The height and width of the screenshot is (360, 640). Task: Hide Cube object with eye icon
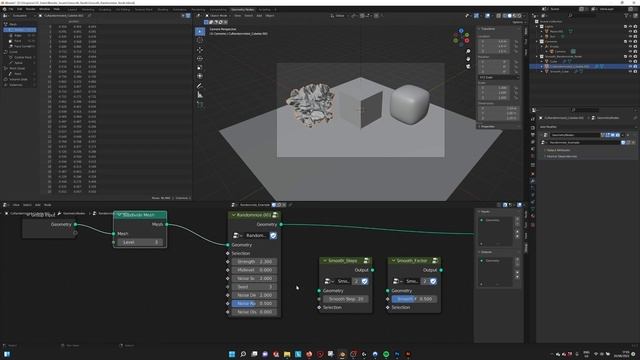(x=630, y=61)
